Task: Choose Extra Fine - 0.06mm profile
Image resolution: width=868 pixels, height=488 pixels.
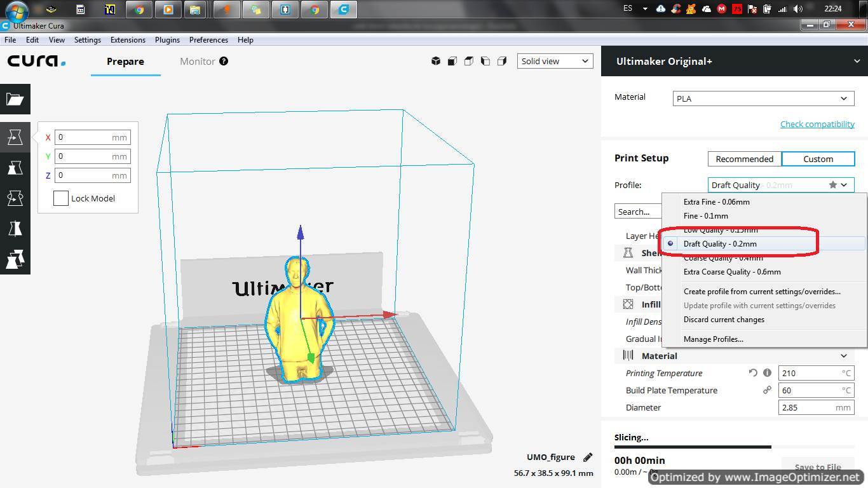Action: click(x=764, y=201)
